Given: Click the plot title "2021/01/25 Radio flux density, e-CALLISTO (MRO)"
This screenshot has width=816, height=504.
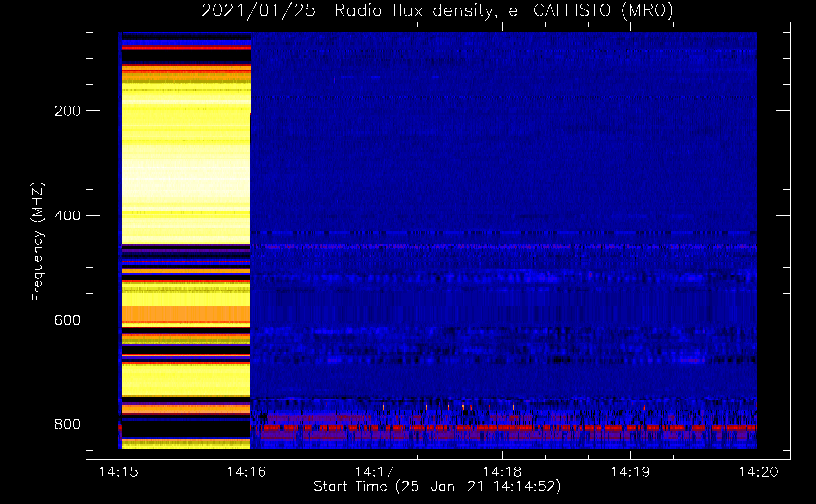Looking at the screenshot, I should [437, 11].
